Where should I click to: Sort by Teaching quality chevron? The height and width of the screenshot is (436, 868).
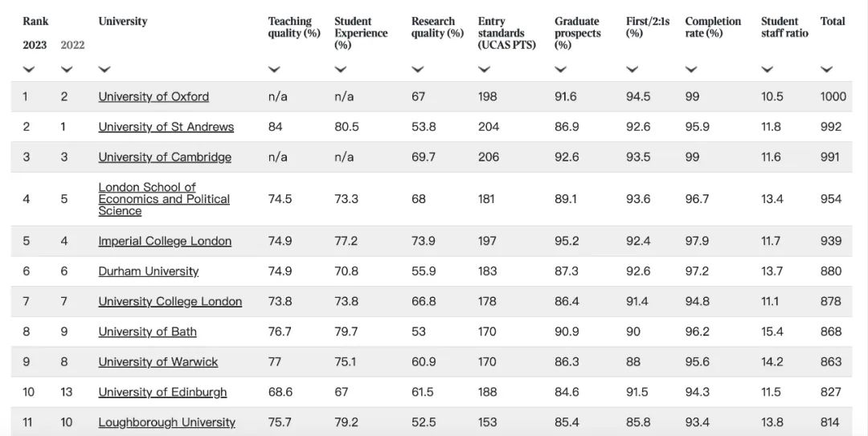274,70
